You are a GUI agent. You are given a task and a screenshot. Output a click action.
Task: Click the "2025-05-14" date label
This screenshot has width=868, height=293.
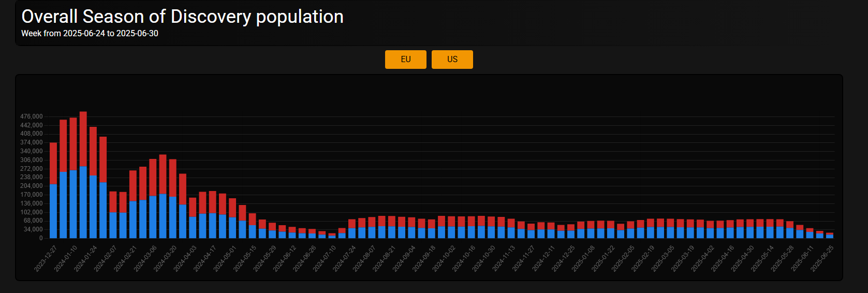pyautogui.click(x=763, y=258)
